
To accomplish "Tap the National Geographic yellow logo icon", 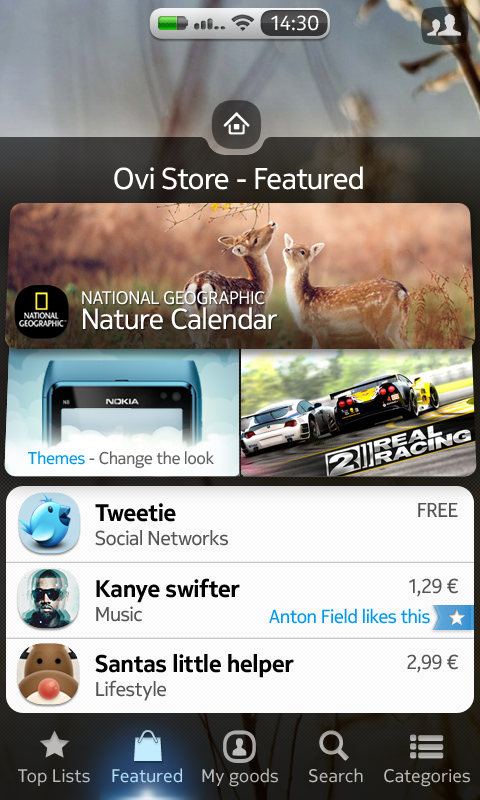I will (42, 311).
